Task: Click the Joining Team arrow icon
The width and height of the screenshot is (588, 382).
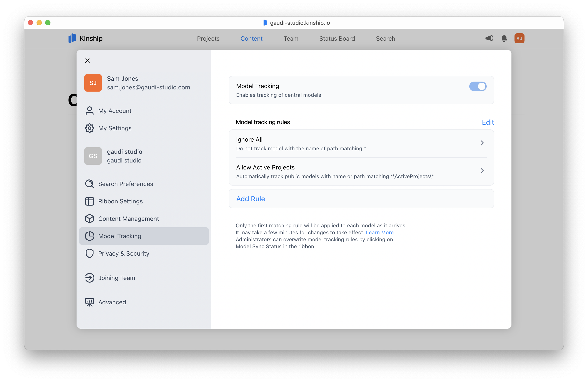Action: (89, 278)
